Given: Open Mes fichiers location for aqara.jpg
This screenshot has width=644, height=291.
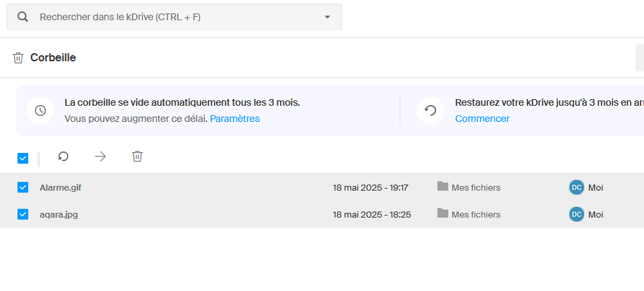Looking at the screenshot, I should (476, 214).
